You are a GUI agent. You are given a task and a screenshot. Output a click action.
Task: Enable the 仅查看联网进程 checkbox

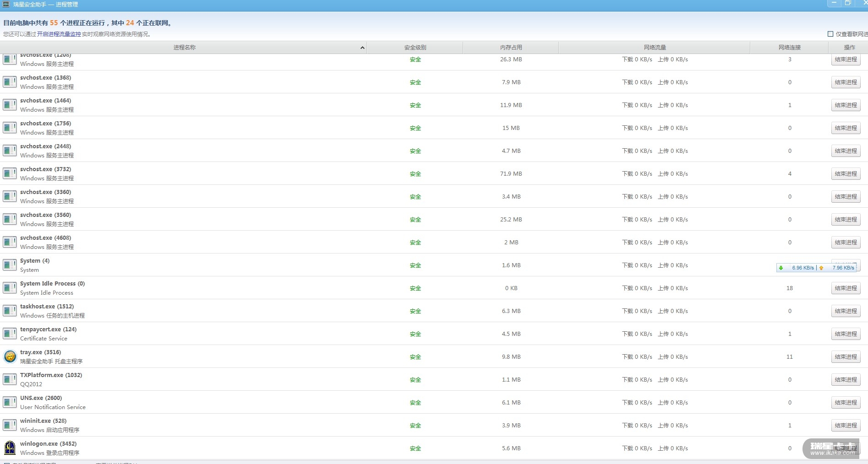pos(830,34)
